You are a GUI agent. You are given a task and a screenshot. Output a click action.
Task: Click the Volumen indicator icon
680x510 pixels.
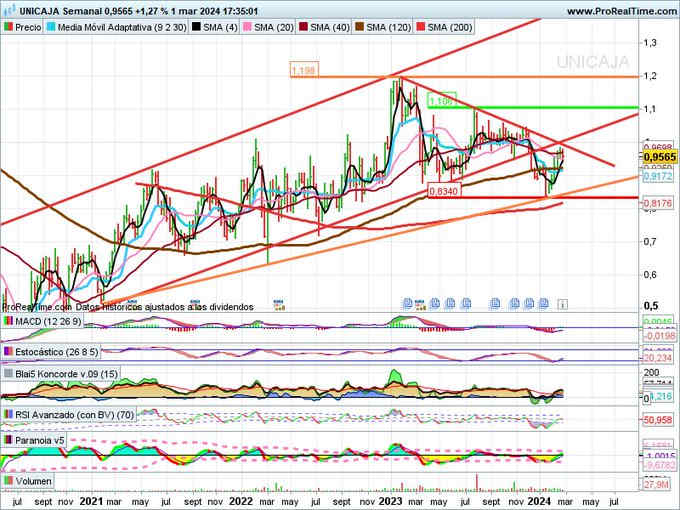coord(8,481)
